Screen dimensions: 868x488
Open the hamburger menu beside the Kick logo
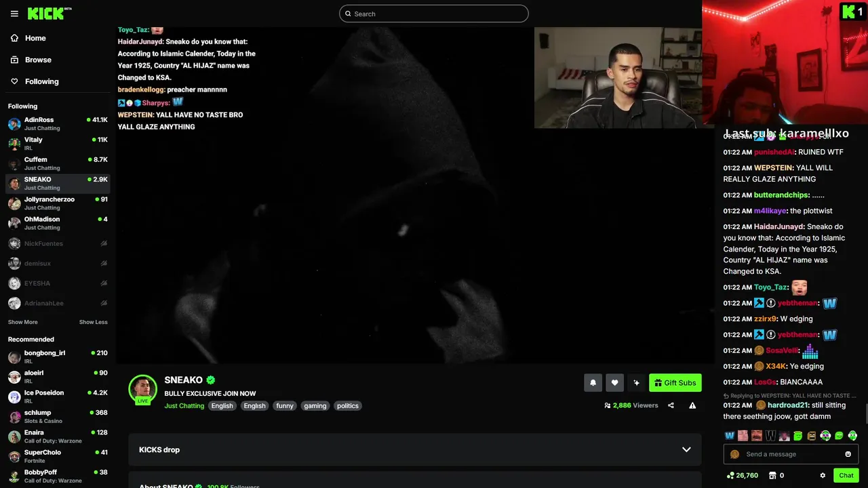pos(14,14)
